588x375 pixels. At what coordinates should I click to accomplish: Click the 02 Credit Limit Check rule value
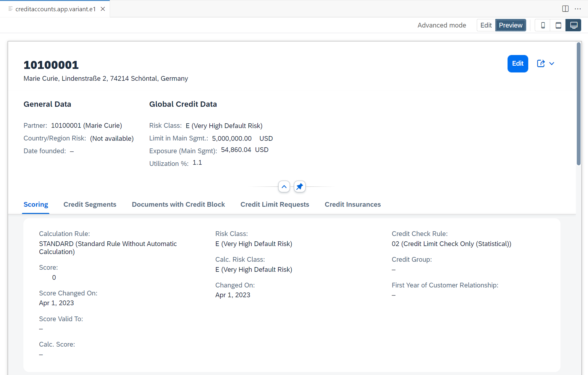coord(452,244)
